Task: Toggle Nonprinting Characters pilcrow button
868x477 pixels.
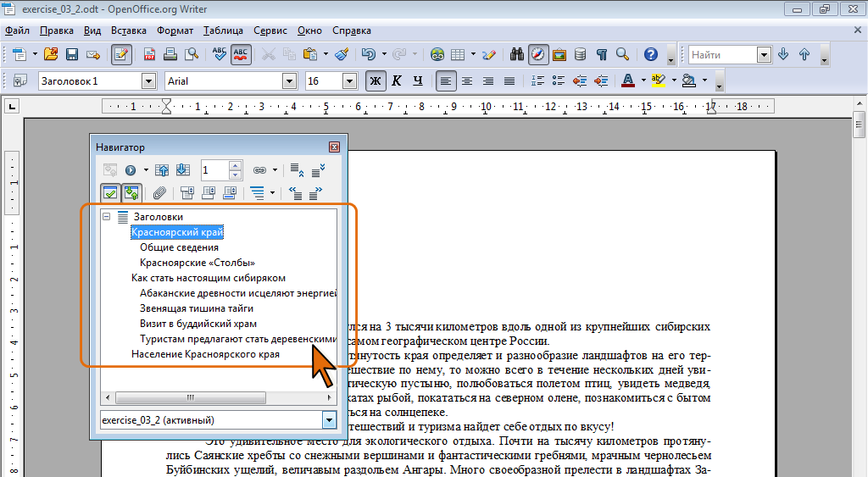Action: click(x=601, y=54)
